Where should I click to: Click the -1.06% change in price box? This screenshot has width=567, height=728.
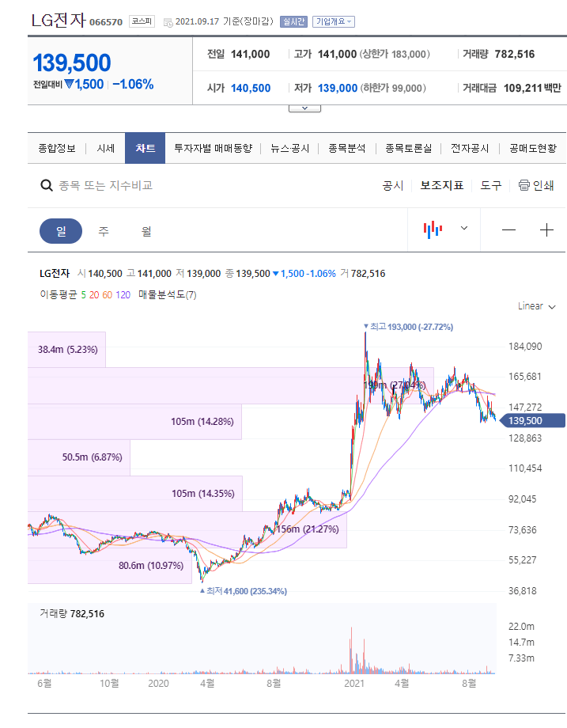click(133, 85)
